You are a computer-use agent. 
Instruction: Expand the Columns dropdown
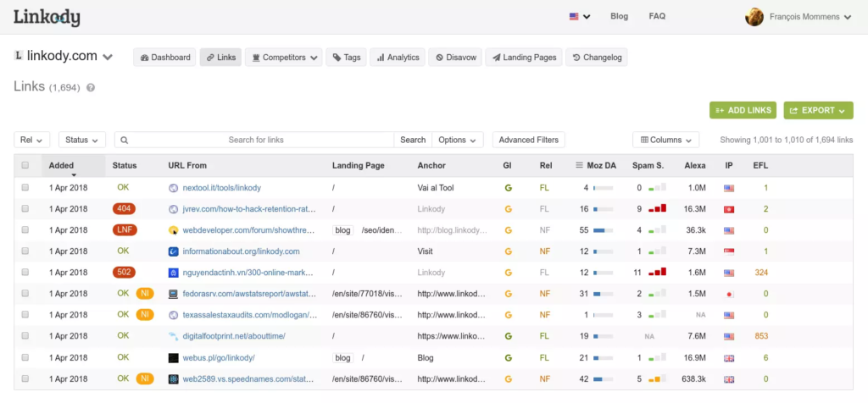click(x=665, y=140)
